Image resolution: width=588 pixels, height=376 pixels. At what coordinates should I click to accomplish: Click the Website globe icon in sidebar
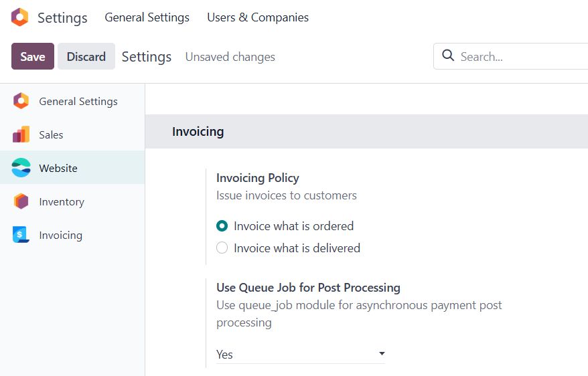click(x=21, y=168)
